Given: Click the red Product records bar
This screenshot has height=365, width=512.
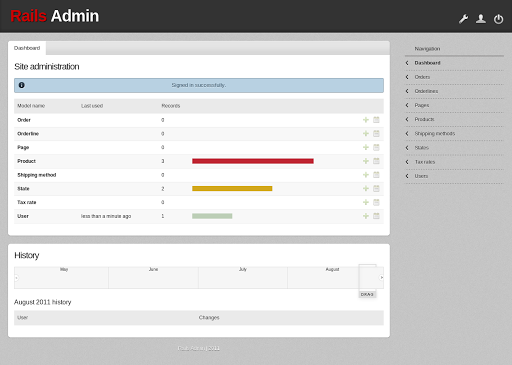Looking at the screenshot, I should [x=253, y=161].
